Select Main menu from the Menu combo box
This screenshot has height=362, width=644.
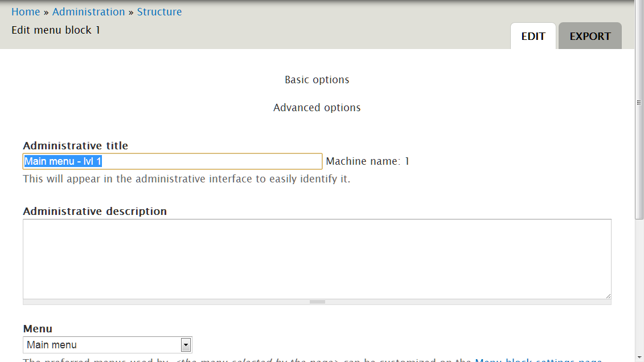102,344
